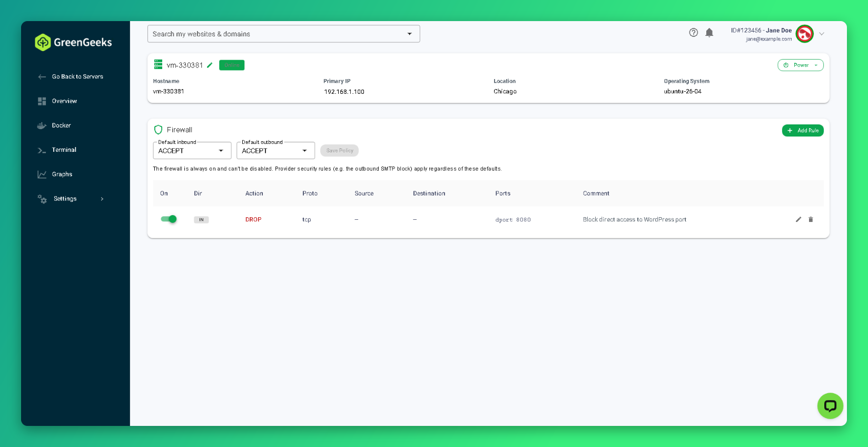The height and width of the screenshot is (447, 868).
Task: Click the Jane Doe avatar
Action: pyautogui.click(x=804, y=34)
